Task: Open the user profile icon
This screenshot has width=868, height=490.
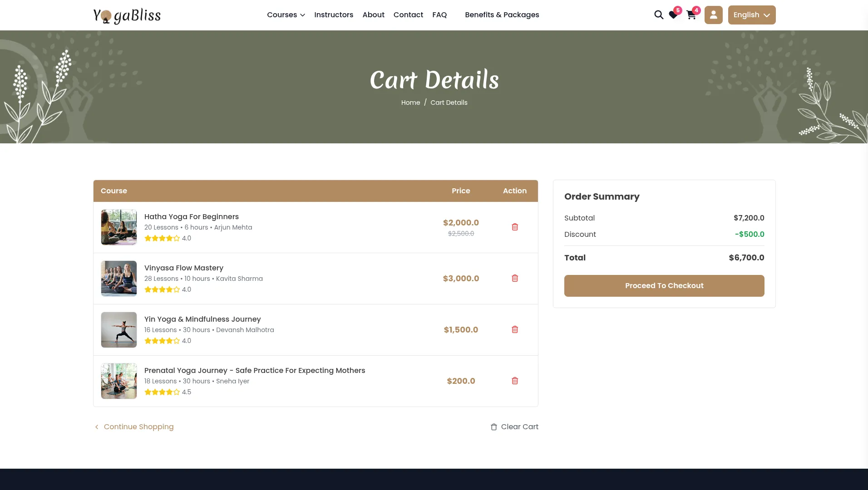Action: [x=713, y=15]
